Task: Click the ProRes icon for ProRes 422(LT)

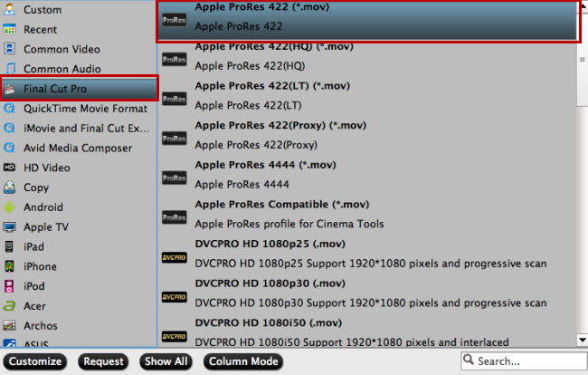Action: (174, 99)
